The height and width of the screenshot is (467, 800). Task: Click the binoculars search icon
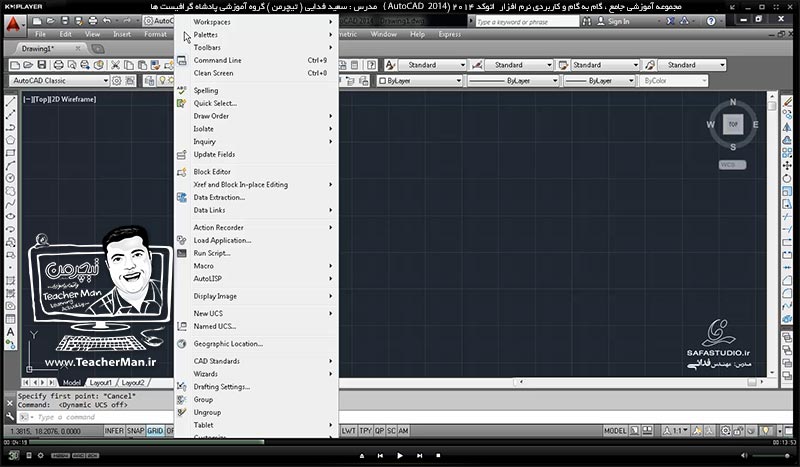coord(587,21)
